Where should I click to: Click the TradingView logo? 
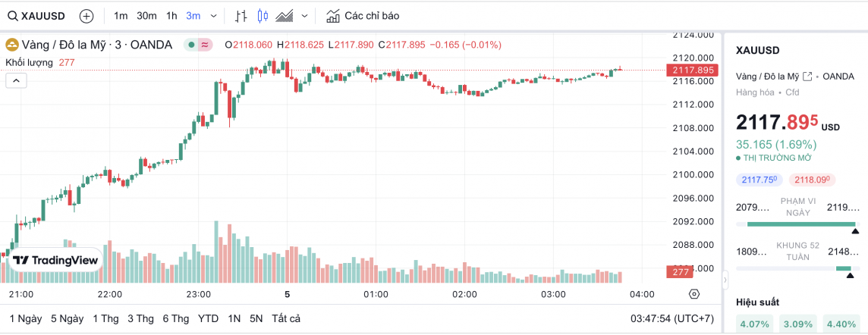(x=55, y=260)
